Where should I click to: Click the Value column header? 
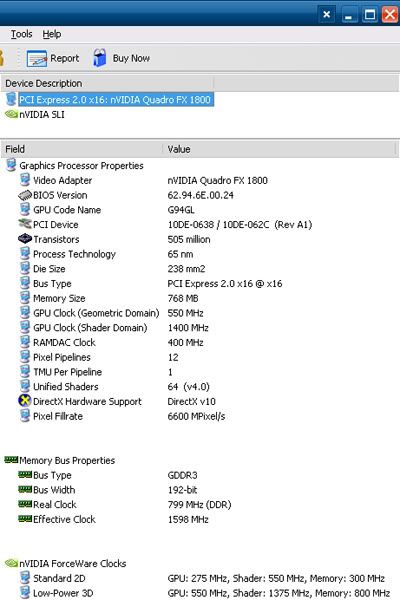279,149
